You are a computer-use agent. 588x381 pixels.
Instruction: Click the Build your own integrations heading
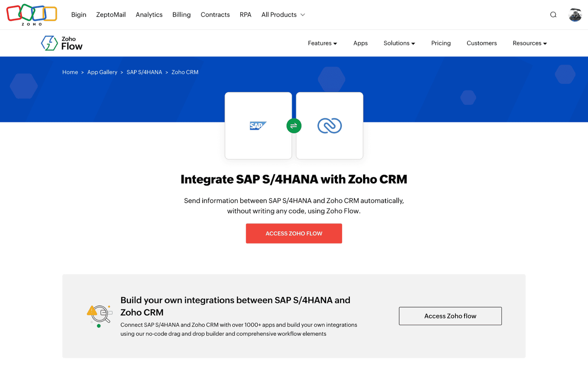[x=235, y=306]
